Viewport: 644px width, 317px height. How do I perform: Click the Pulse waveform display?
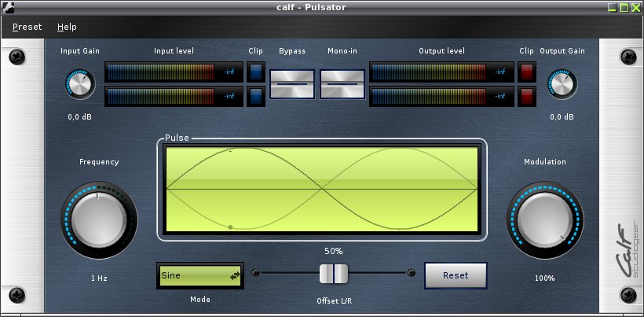[322, 189]
